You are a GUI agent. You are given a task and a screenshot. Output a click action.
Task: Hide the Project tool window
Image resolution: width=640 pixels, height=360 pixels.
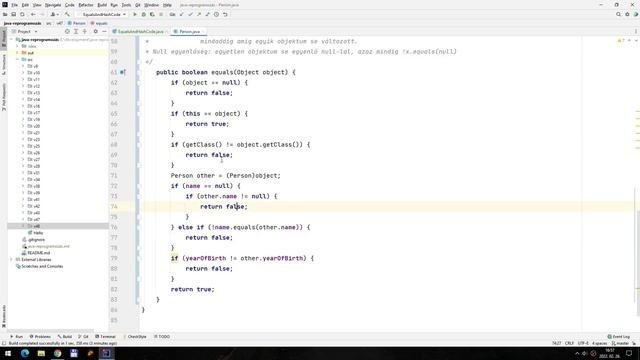coord(104,31)
